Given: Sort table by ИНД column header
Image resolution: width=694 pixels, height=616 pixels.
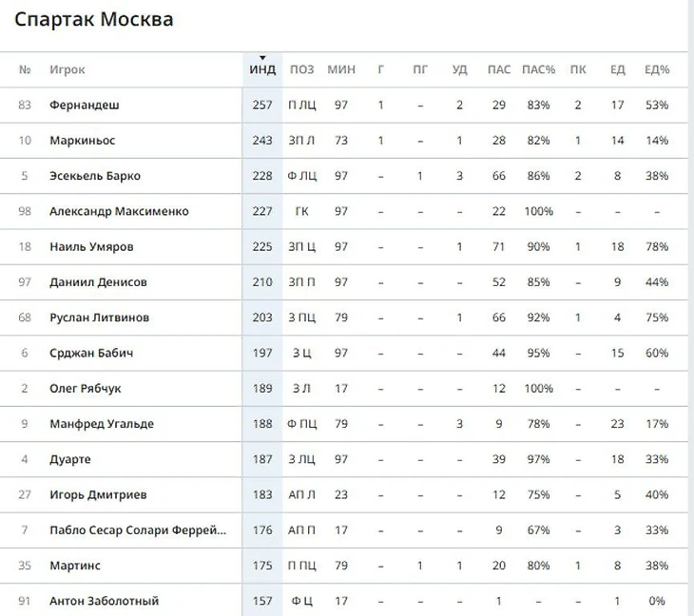Looking at the screenshot, I should (x=262, y=69).
